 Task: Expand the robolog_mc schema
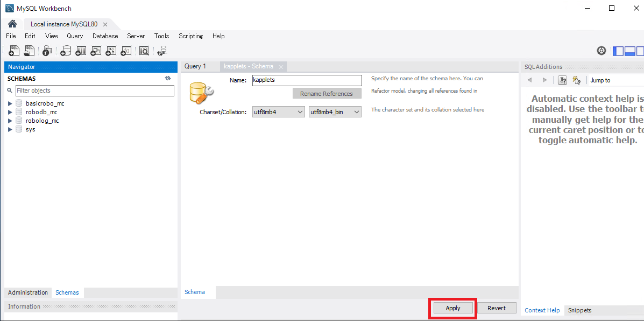click(x=10, y=121)
